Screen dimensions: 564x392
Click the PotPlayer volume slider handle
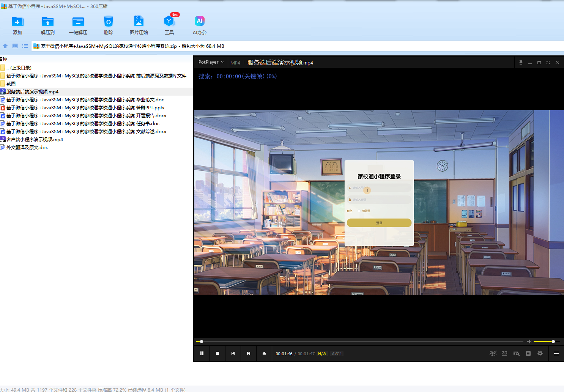tap(553, 342)
